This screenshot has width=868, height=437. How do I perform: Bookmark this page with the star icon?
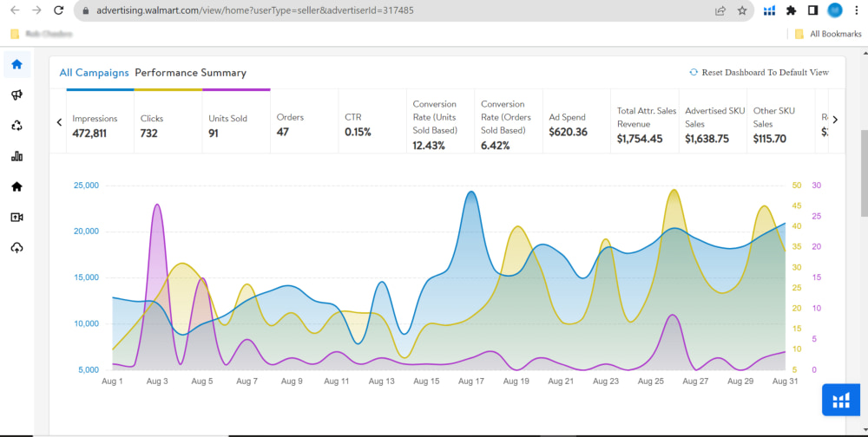coord(742,11)
